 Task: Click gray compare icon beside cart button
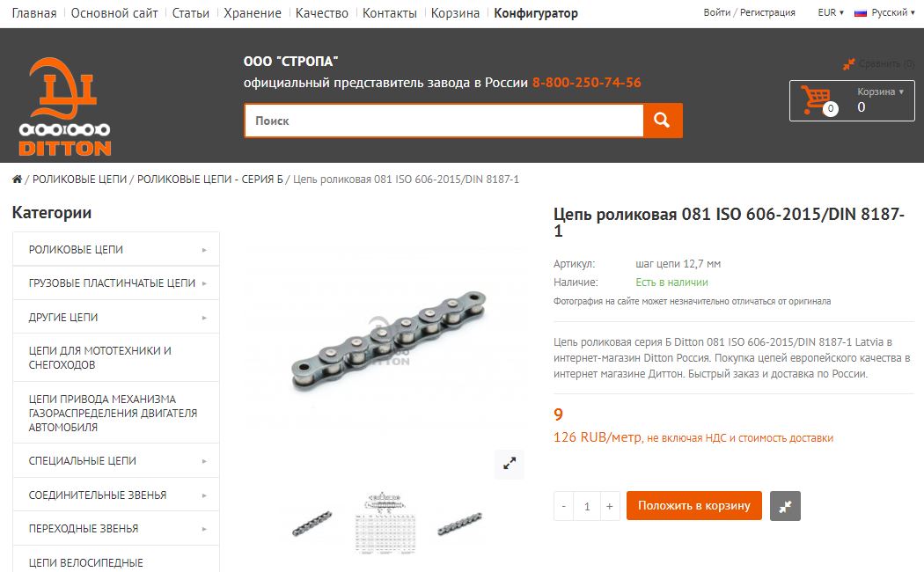tap(785, 506)
